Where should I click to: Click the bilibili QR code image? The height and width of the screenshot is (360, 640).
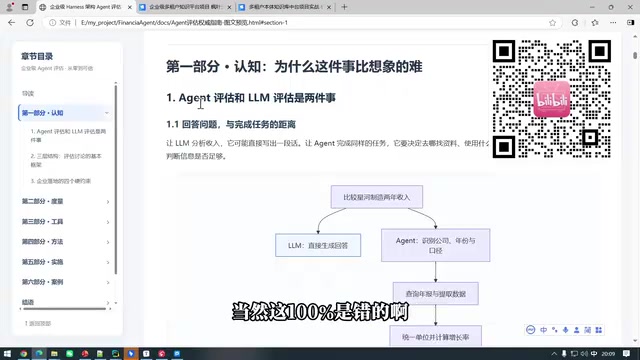tap(551, 99)
